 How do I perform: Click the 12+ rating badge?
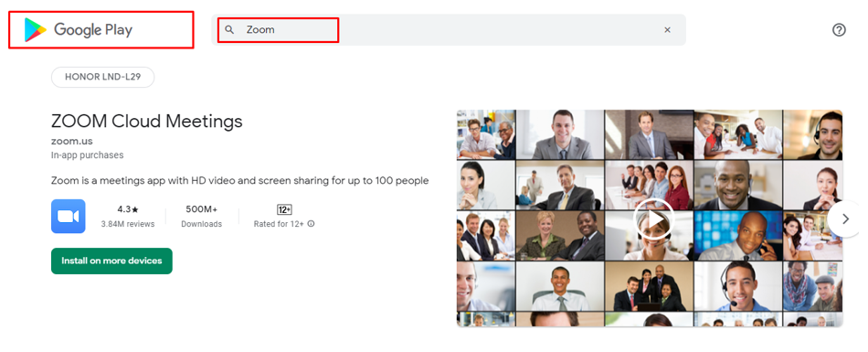tap(284, 209)
